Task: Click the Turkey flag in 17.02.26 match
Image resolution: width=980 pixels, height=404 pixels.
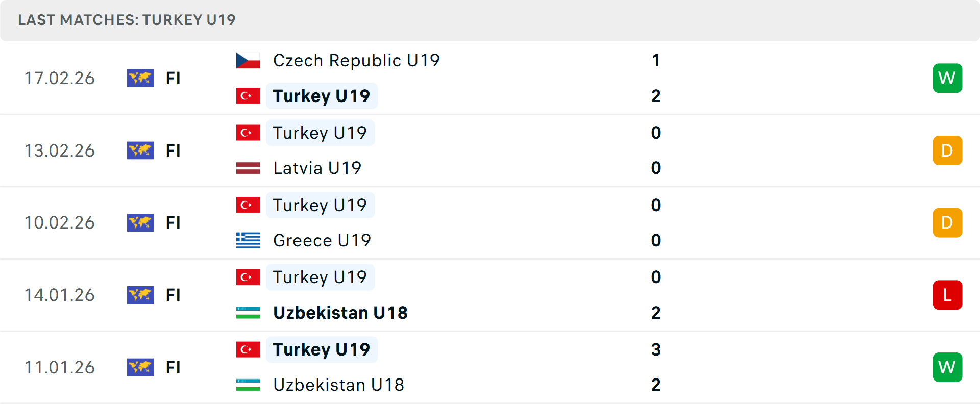Action: click(x=248, y=96)
